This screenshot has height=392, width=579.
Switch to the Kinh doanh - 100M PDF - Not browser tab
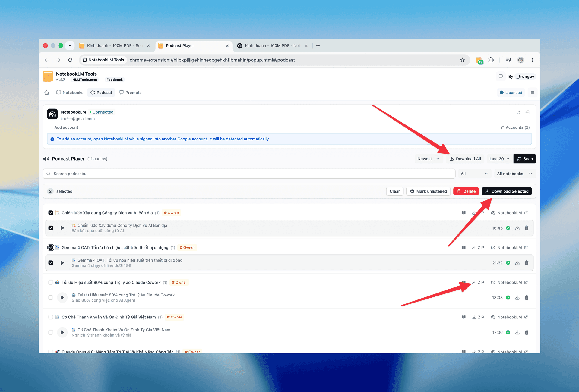click(273, 46)
